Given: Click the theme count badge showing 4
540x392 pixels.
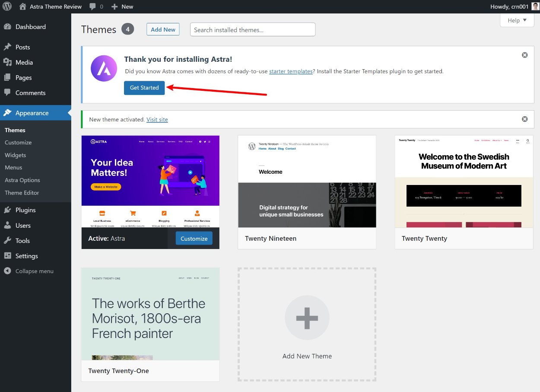Looking at the screenshot, I should pos(128,29).
